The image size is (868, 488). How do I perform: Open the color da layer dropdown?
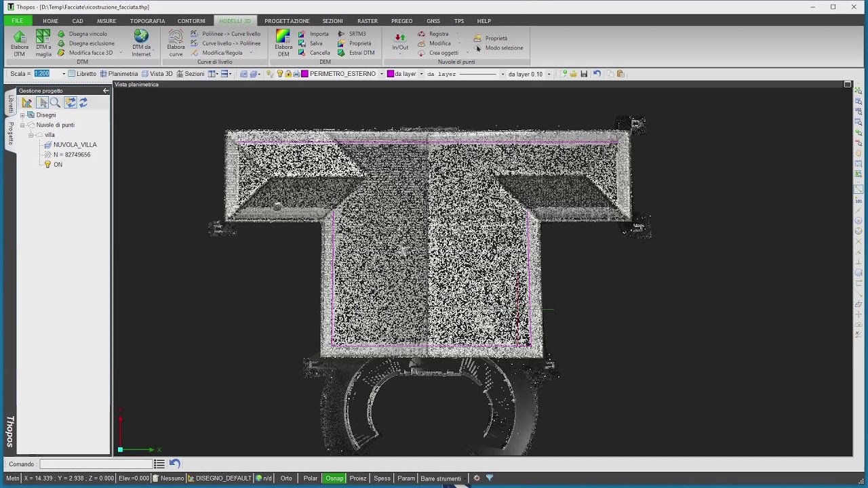click(x=421, y=74)
